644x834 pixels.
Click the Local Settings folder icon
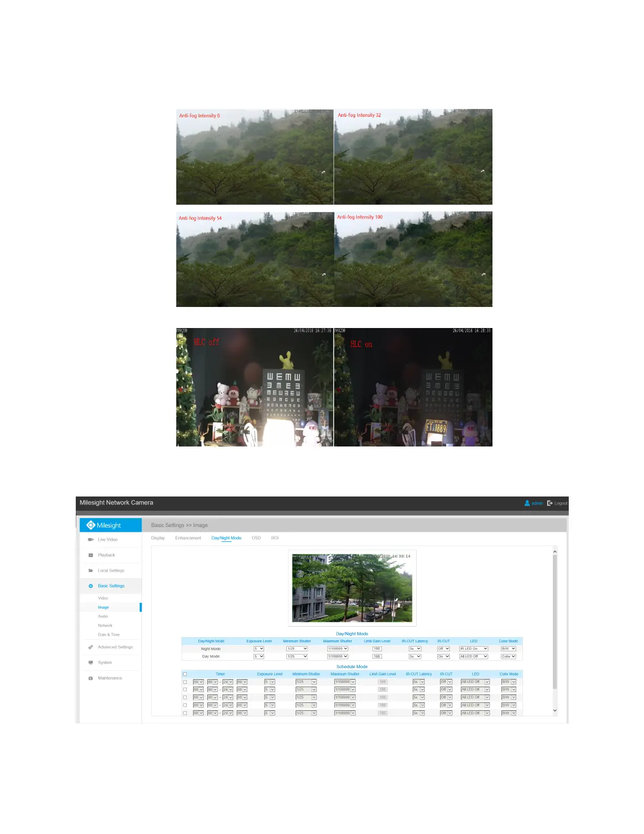tap(90, 571)
